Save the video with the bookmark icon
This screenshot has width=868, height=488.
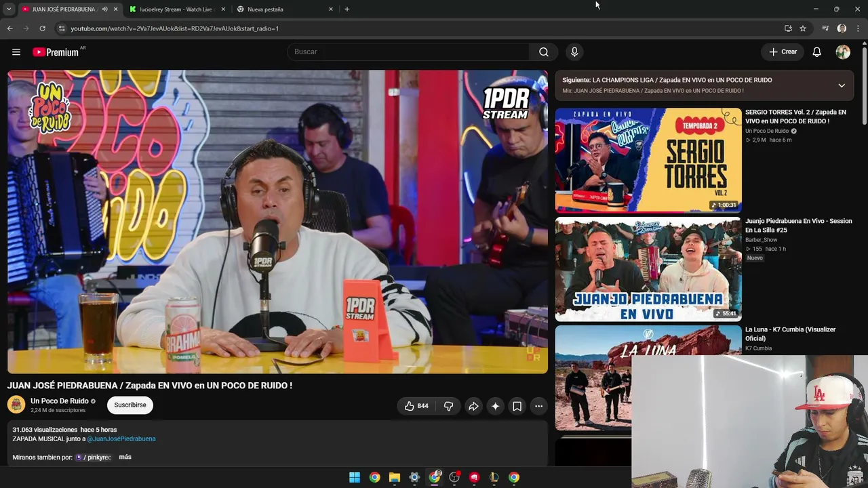(x=517, y=406)
